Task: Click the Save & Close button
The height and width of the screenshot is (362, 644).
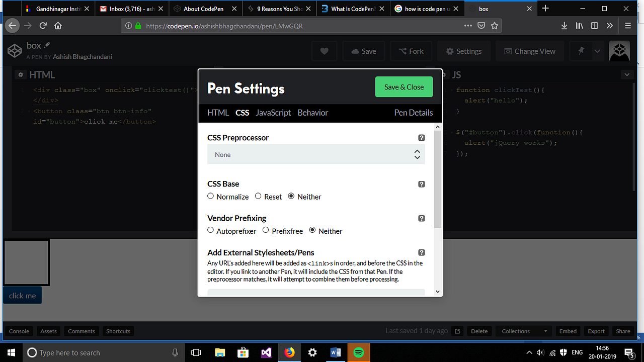Action: [404, 86]
